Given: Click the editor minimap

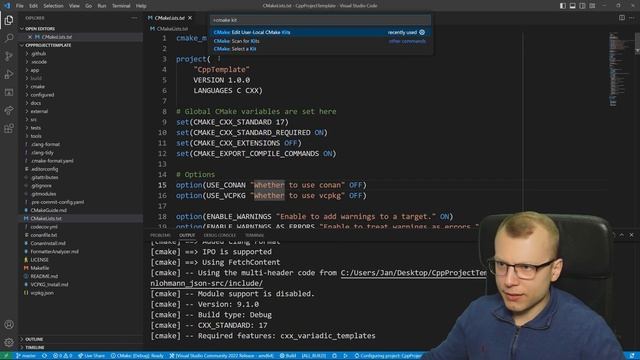Looking at the screenshot, I should [620, 69].
